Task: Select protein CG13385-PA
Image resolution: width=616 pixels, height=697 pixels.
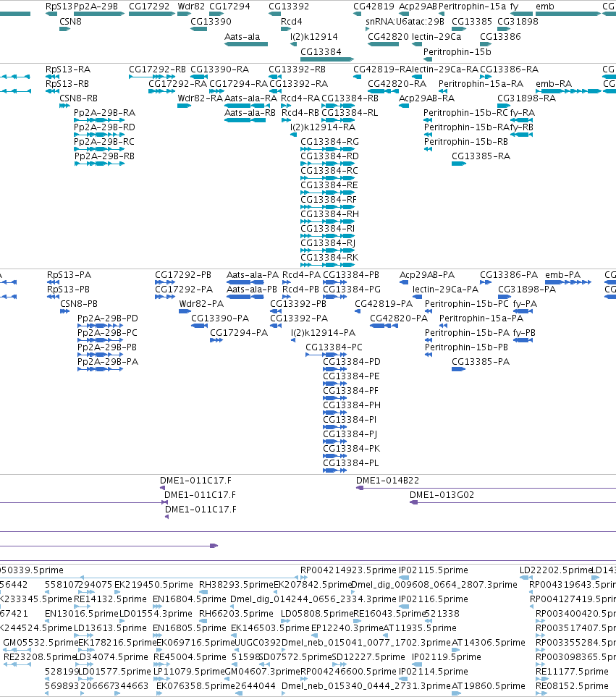Action: [x=481, y=361]
